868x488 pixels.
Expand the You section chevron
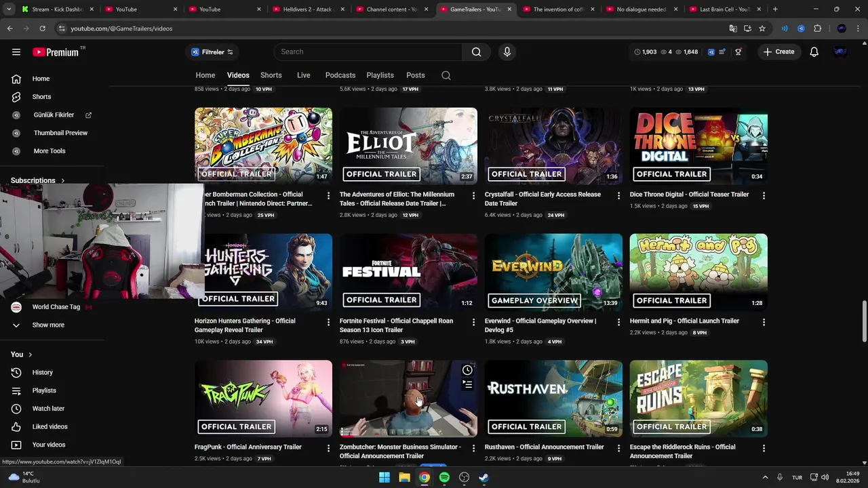(30, 354)
